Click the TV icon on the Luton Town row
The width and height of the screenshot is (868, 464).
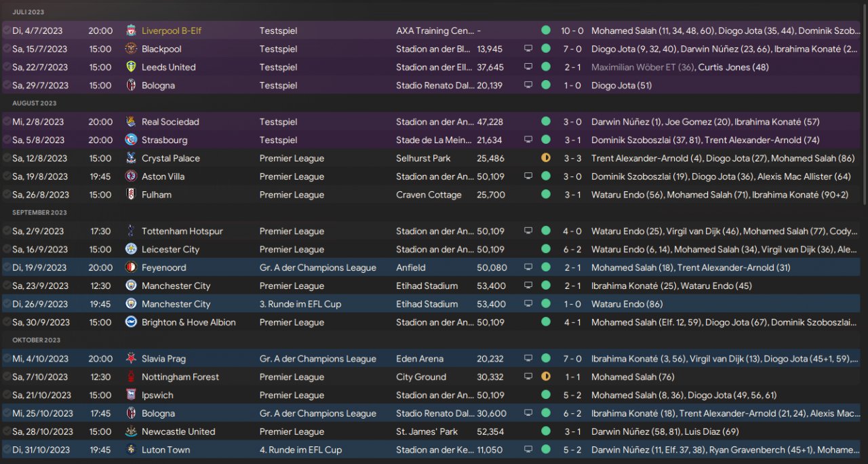[528, 450]
